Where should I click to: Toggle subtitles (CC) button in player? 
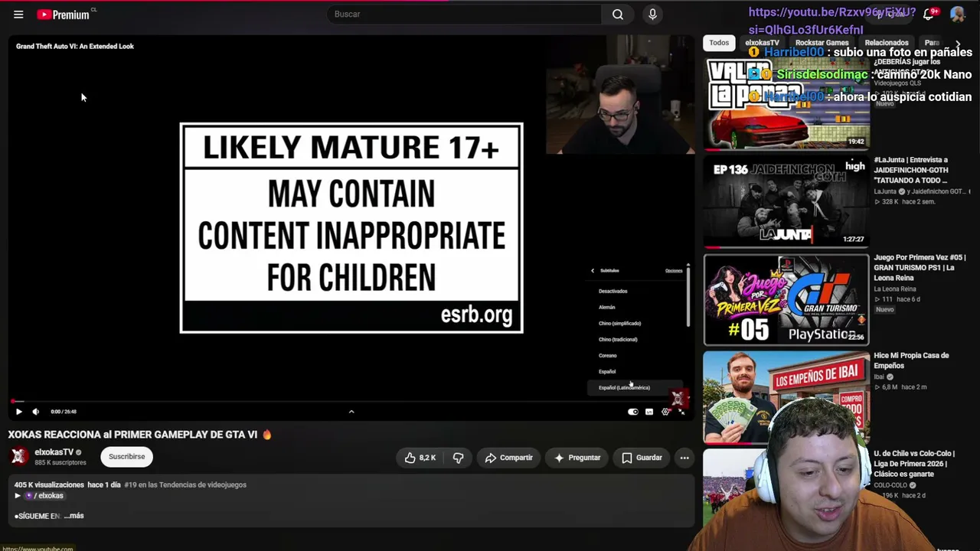[x=649, y=412]
